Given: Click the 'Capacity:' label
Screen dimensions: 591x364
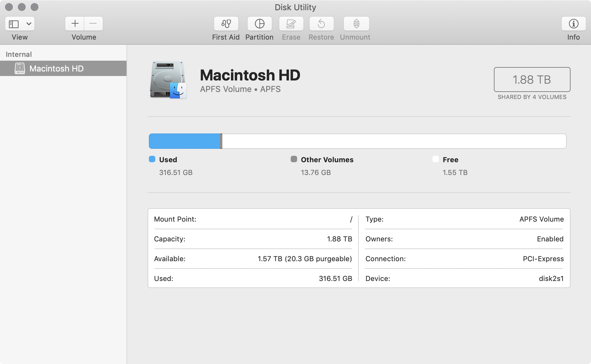Looking at the screenshot, I should click(170, 239).
